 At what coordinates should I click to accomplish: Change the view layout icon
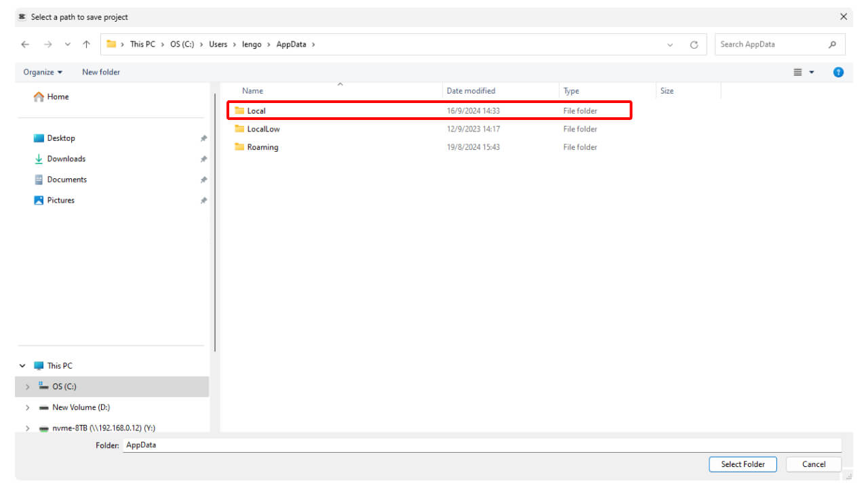tap(797, 72)
